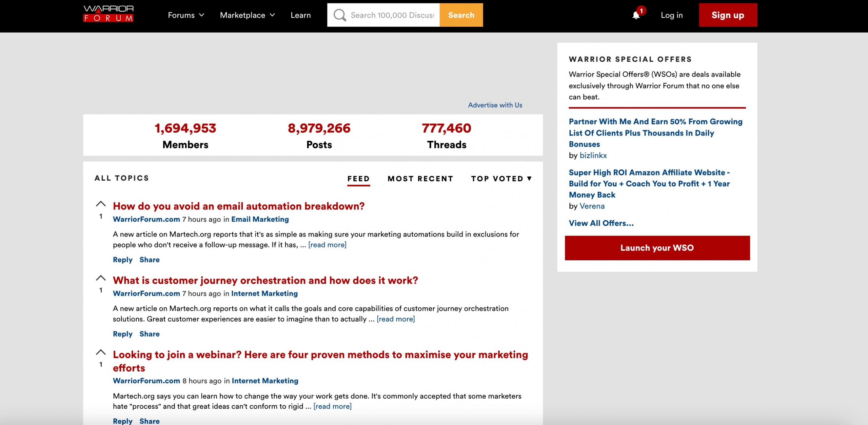The width and height of the screenshot is (868, 425).
Task: Open 'Partner With Me And Earn 50%' offer
Action: pos(655,133)
